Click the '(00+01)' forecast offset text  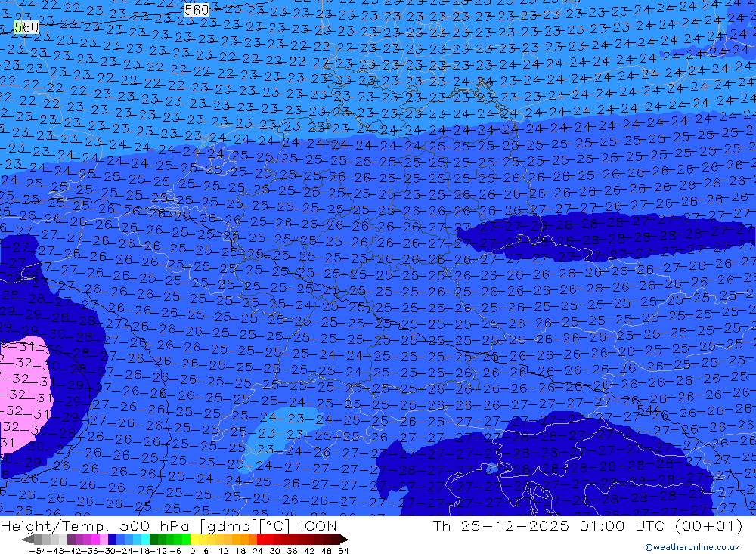click(709, 525)
